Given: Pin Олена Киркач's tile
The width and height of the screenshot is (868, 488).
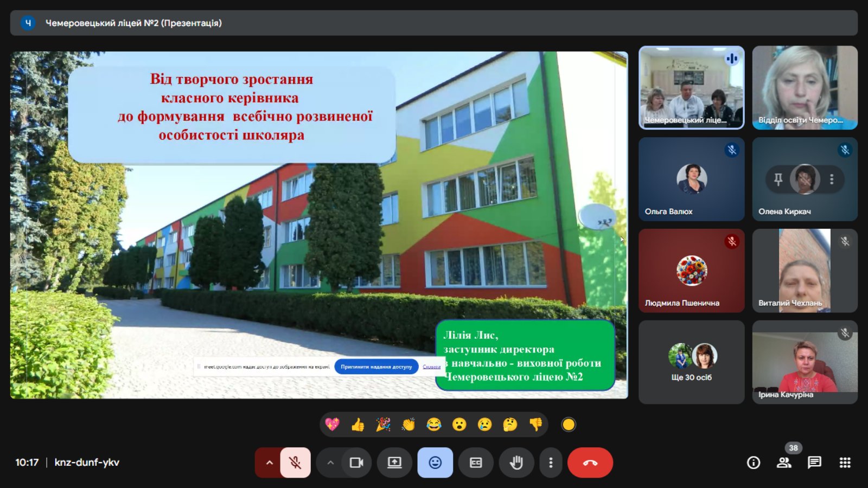Looking at the screenshot, I should pos(778,179).
